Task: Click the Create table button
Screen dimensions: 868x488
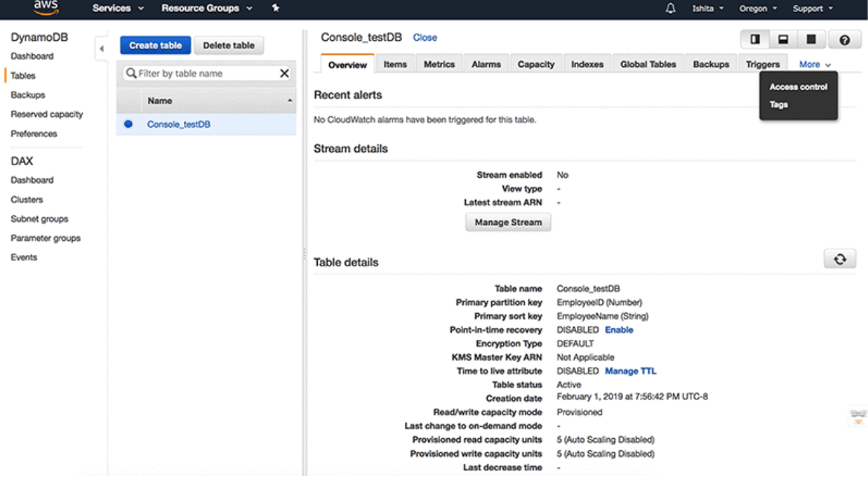Action: pos(156,45)
